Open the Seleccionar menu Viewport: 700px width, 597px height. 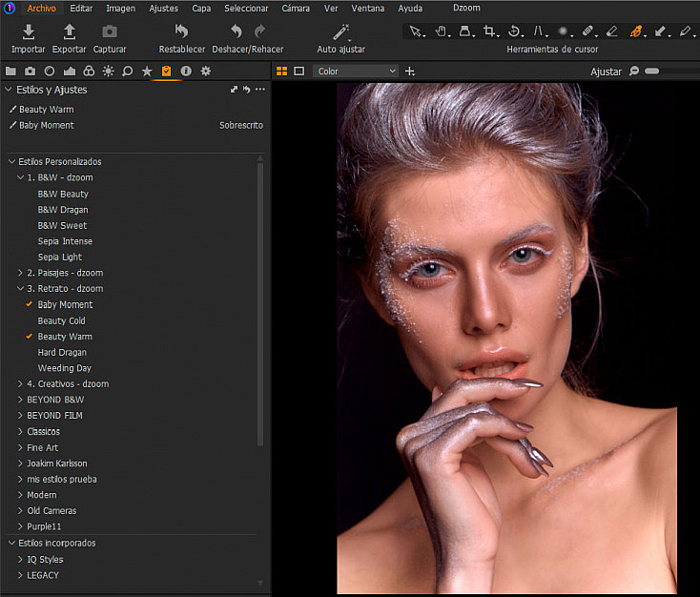pyautogui.click(x=246, y=8)
